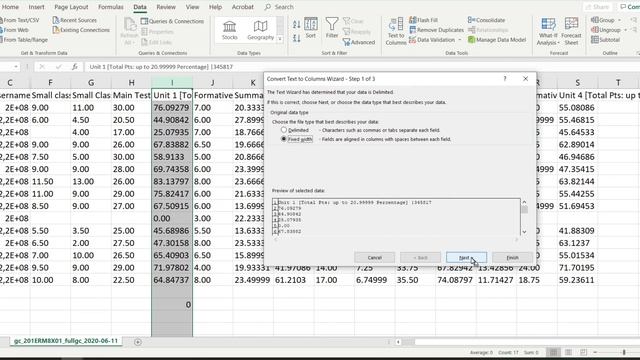This screenshot has width=640, height=360.
Task: Click into the formula bar text
Action: coord(161,67)
